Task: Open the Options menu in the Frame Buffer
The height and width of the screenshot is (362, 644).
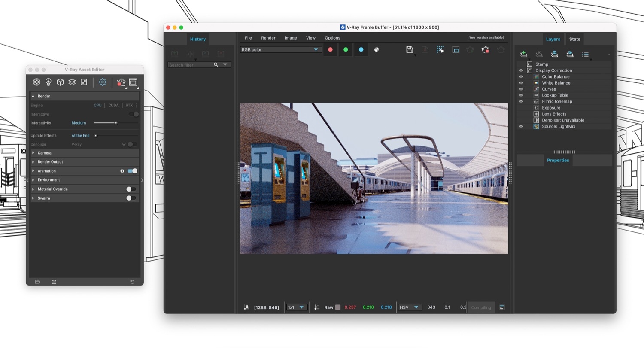Action: [332, 38]
